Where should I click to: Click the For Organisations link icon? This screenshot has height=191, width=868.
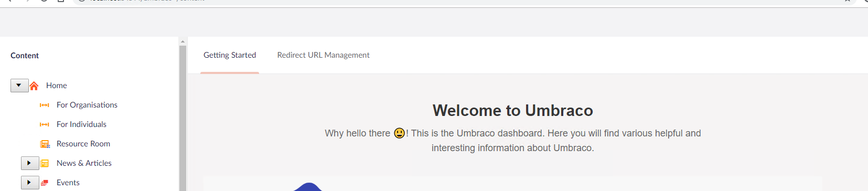pyautogui.click(x=45, y=105)
